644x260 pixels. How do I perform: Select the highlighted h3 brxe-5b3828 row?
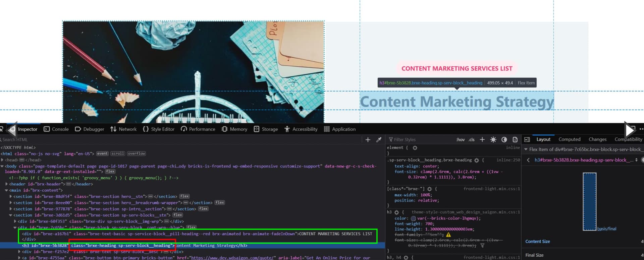coord(193,246)
